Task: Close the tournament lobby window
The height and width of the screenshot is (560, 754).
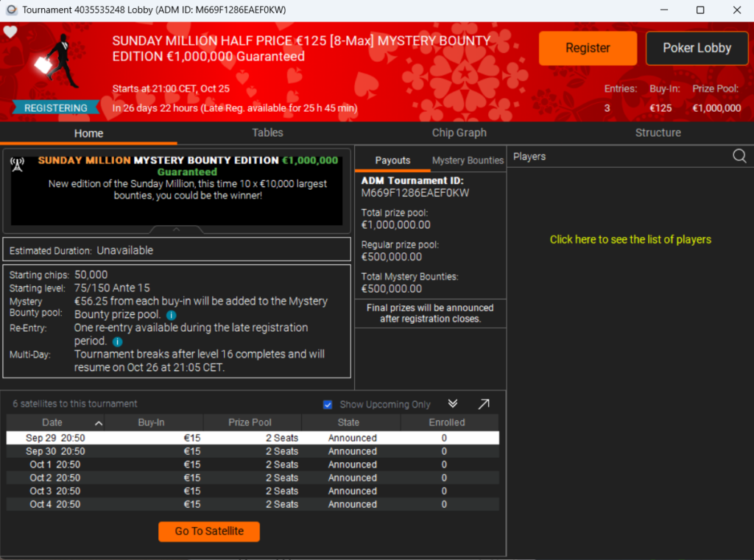Action: [x=736, y=10]
